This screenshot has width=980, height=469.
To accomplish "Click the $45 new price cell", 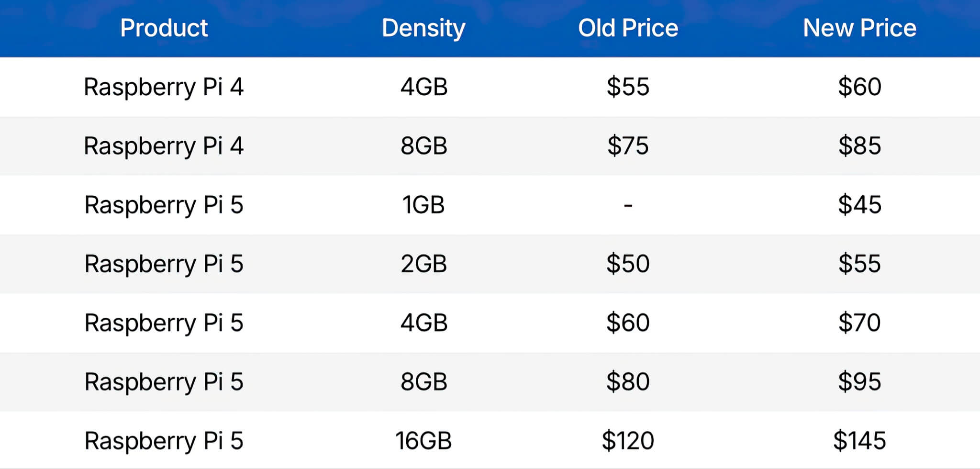I will [x=859, y=205].
